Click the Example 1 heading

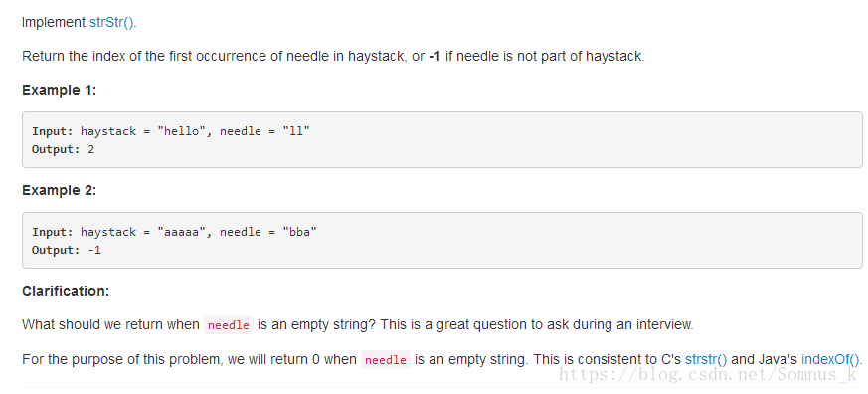point(60,90)
